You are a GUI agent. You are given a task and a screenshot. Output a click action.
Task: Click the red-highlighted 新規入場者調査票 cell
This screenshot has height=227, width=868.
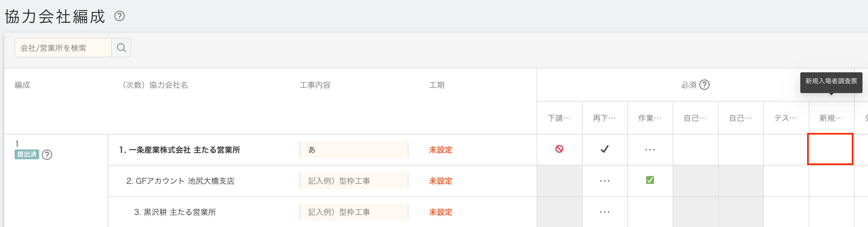tap(830, 149)
